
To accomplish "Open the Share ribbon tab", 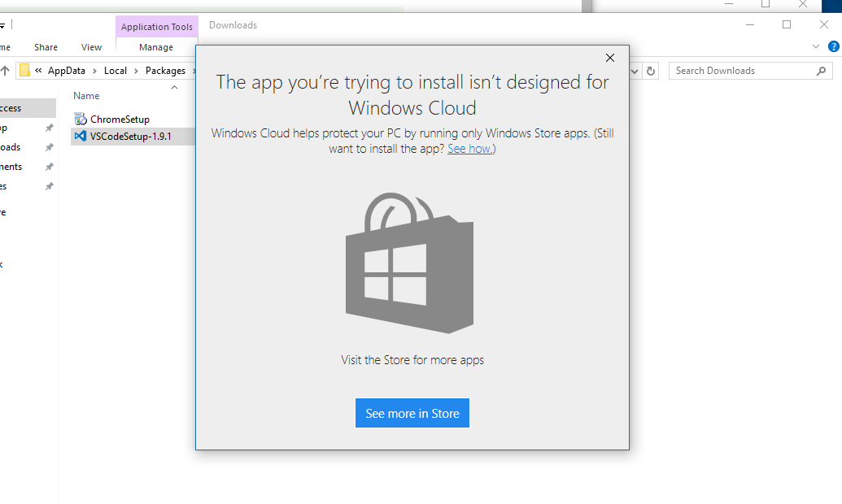I will tap(45, 47).
